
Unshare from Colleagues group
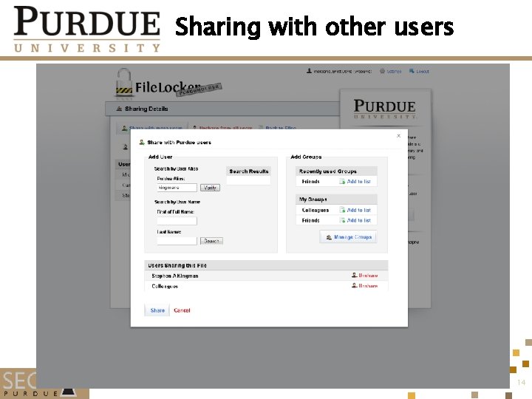(368, 286)
